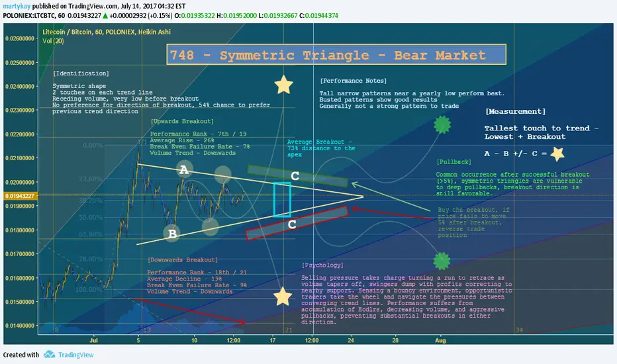This screenshot has height=364, width=617.
Task: Click the 0.02000000 price axis label
Action: [x=19, y=182]
